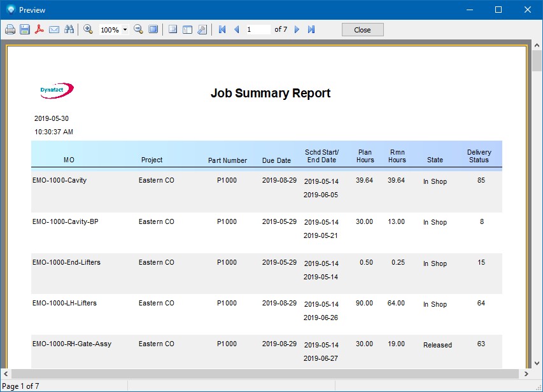Go to the previous page
Viewport: 543px width, 392px height.
coord(237,30)
